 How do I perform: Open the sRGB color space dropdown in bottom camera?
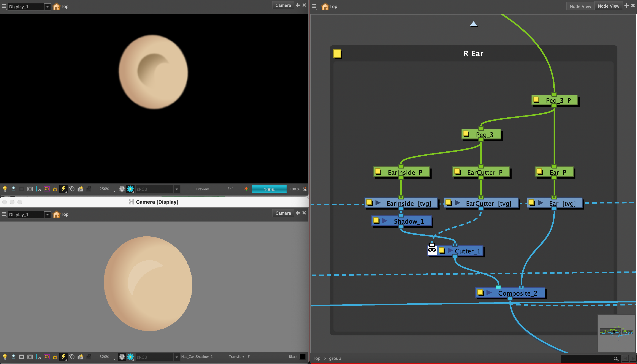pos(177,357)
